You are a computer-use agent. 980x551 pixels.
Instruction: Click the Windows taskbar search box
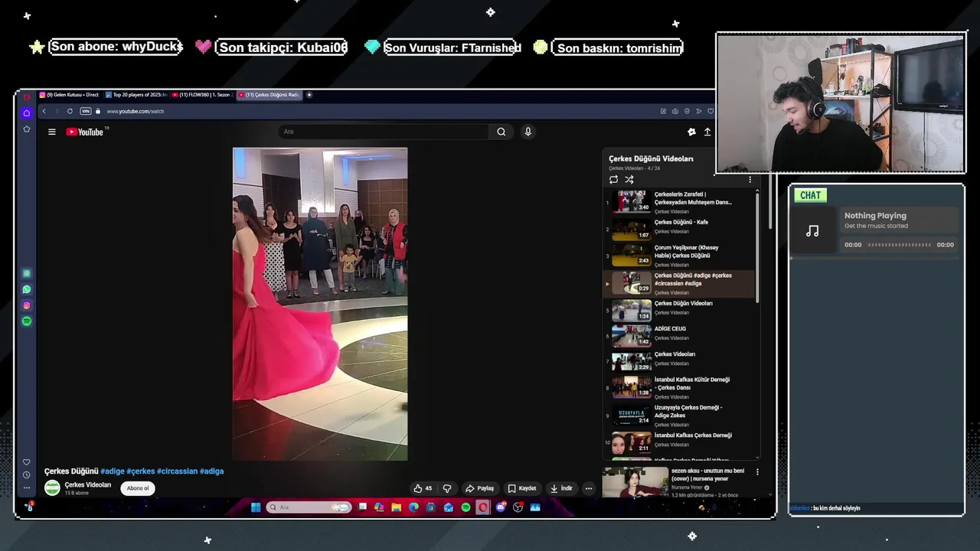click(x=309, y=507)
